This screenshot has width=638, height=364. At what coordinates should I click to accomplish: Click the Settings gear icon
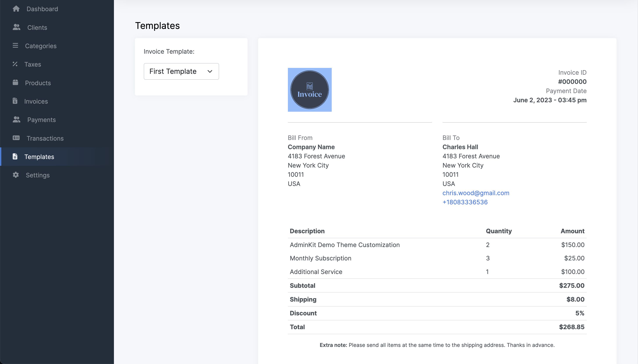click(x=16, y=175)
